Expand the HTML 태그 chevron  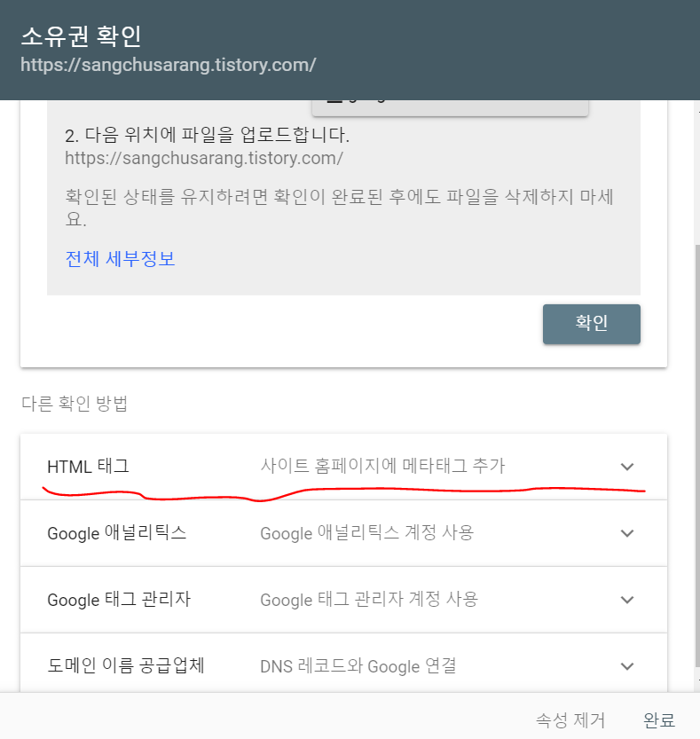(627, 467)
